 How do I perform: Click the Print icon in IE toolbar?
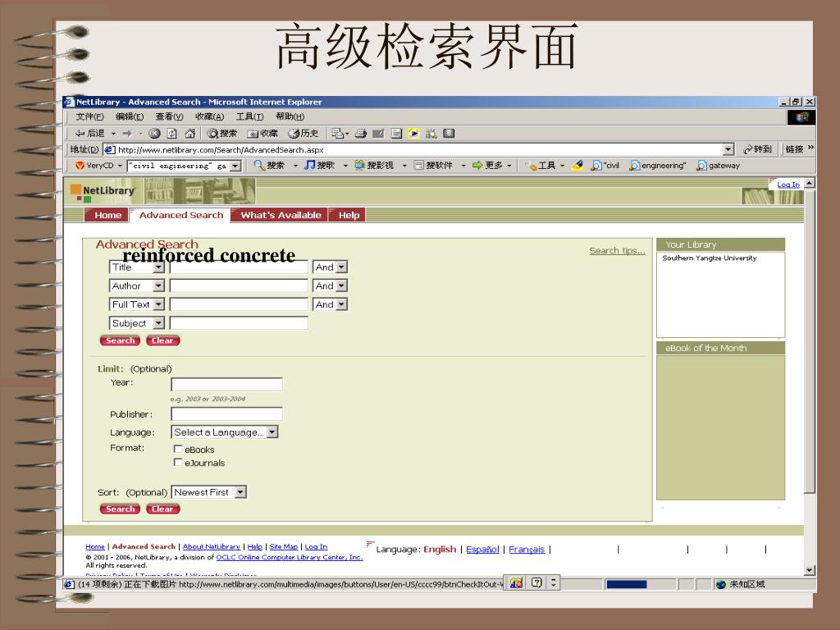(x=361, y=134)
